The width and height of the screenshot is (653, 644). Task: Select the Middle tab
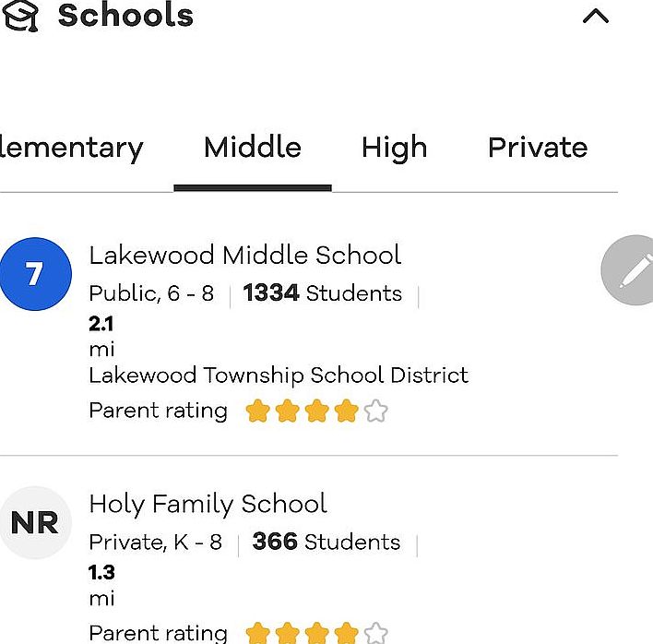coord(253,147)
